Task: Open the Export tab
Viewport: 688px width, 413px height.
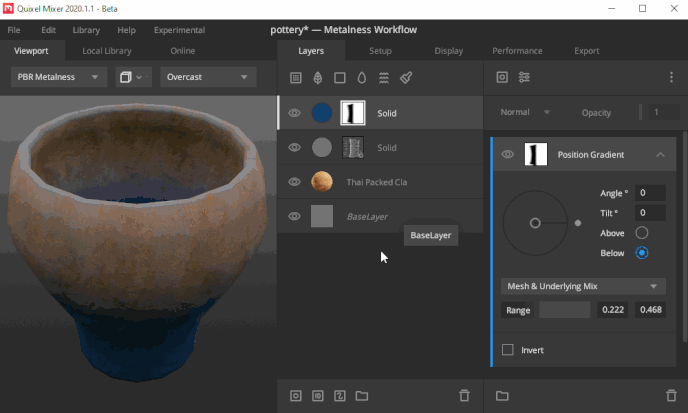Action: (587, 50)
